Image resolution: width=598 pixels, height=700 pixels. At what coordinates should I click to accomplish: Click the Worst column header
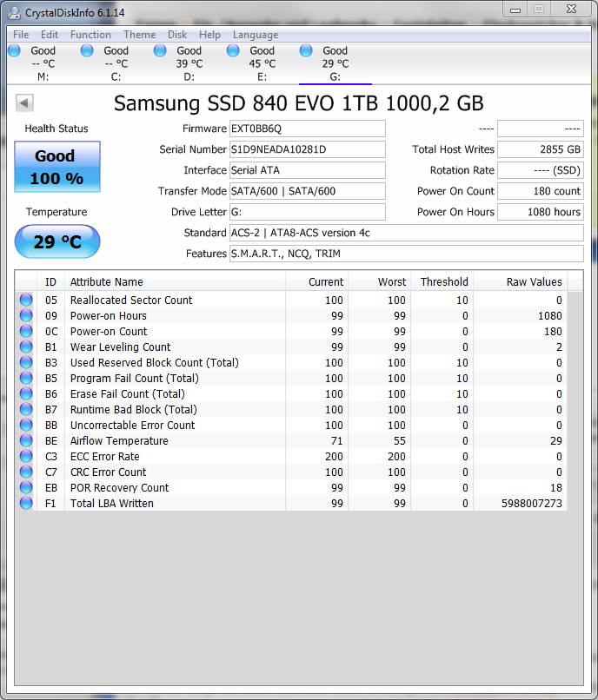[x=380, y=281]
